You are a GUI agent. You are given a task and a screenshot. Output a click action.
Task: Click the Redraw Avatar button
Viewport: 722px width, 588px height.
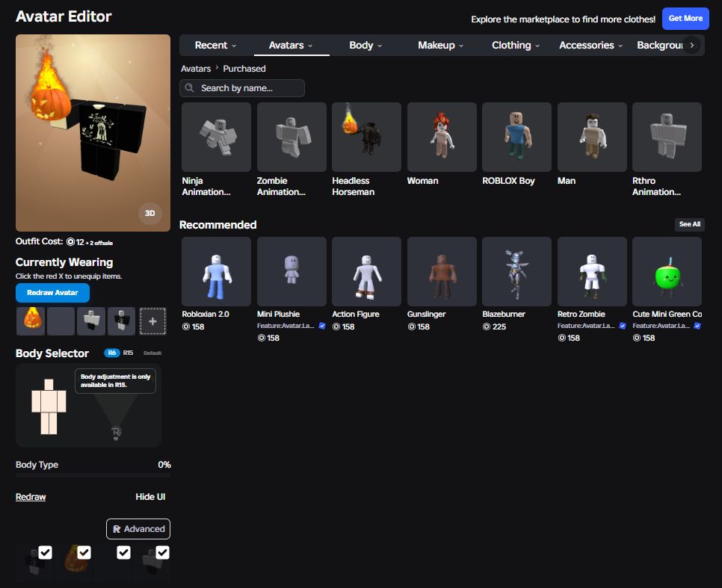[x=52, y=293]
